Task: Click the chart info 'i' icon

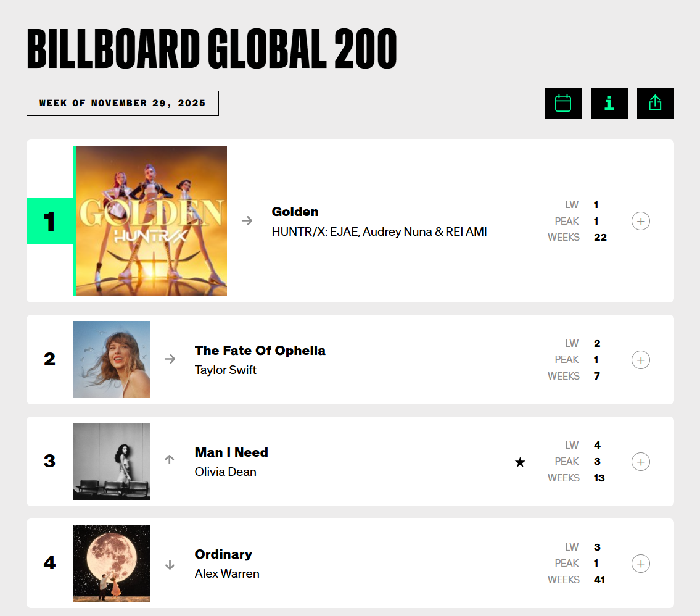Action: pyautogui.click(x=609, y=104)
